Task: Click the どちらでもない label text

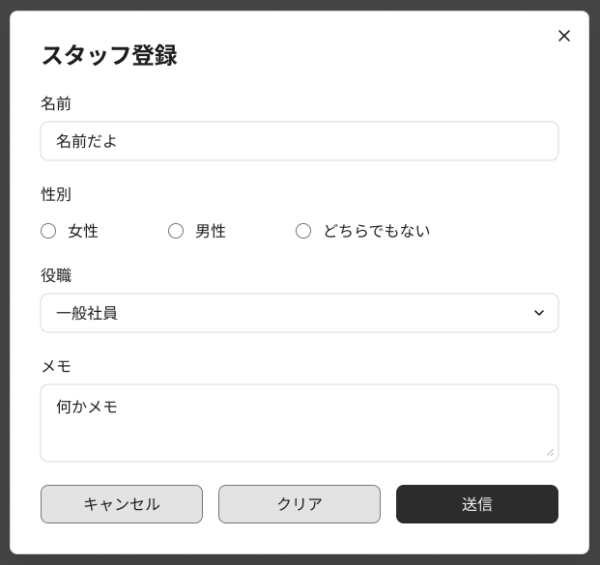Action: (376, 231)
